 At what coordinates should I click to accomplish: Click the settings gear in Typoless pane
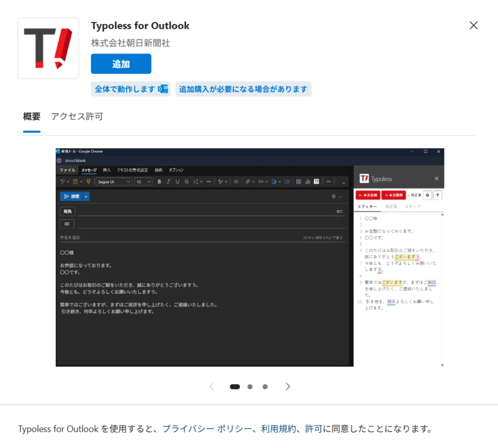point(427,195)
